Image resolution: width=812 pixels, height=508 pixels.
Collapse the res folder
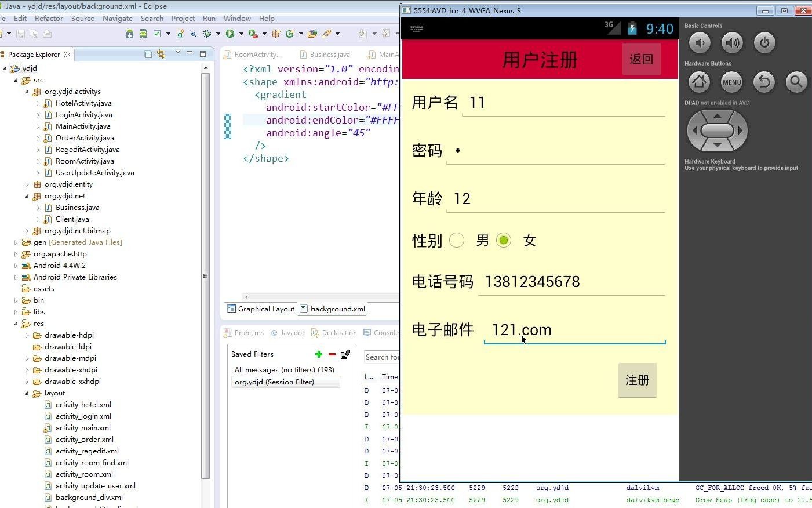(16, 323)
